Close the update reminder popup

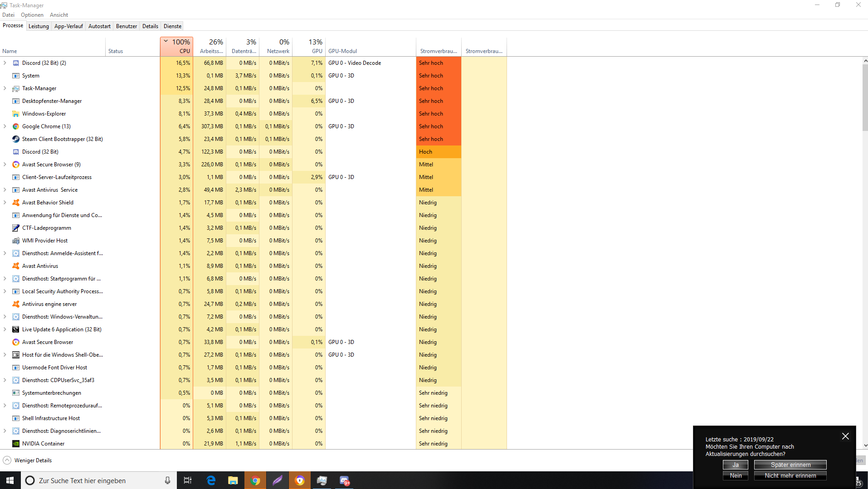click(845, 436)
